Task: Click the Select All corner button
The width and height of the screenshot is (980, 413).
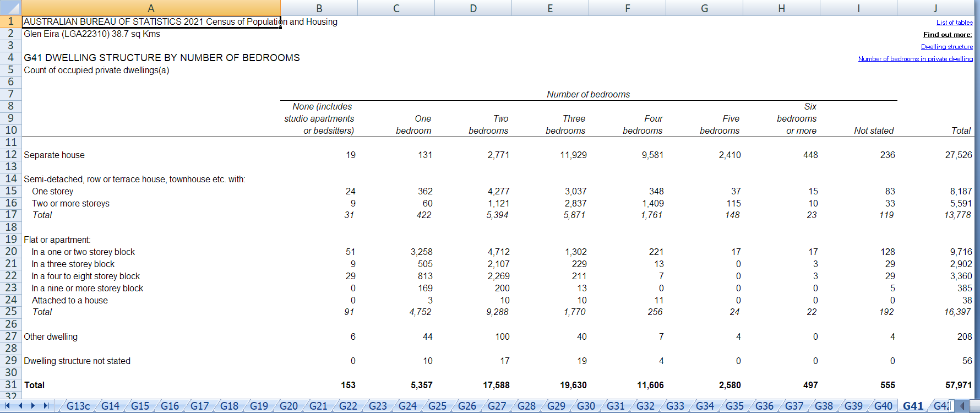Action: (10, 8)
